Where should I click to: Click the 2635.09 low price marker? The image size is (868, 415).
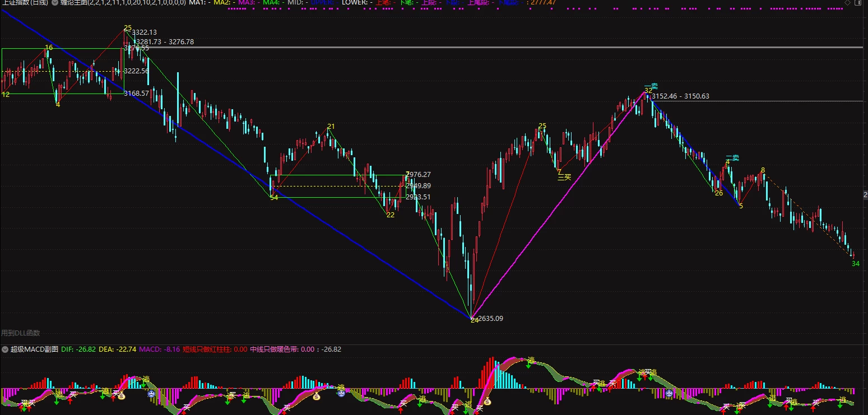[490, 319]
